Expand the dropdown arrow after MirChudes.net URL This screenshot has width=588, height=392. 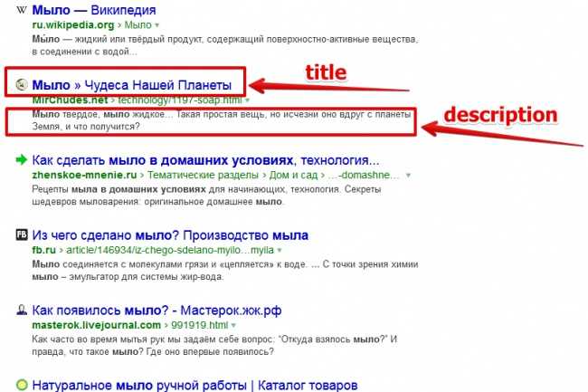coord(247,100)
